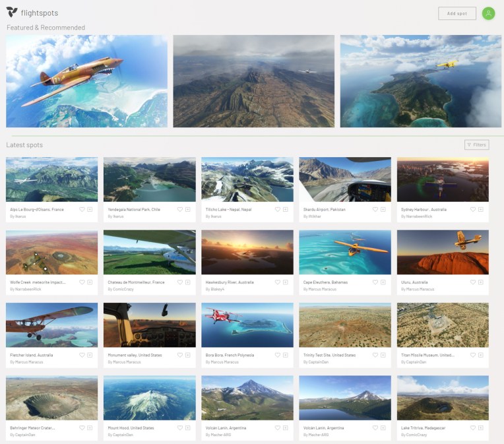Toggle heart on Uluru, Australia spot

click(x=473, y=282)
